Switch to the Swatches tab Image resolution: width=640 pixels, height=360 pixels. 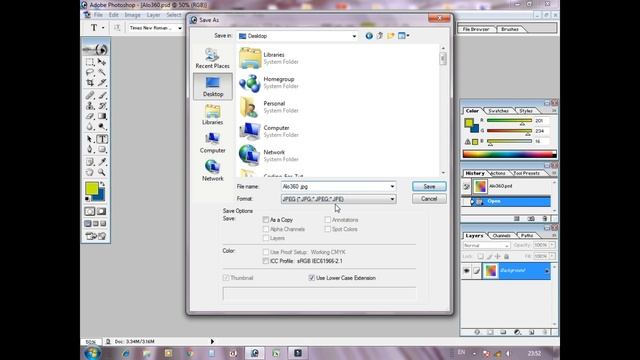pyautogui.click(x=498, y=111)
